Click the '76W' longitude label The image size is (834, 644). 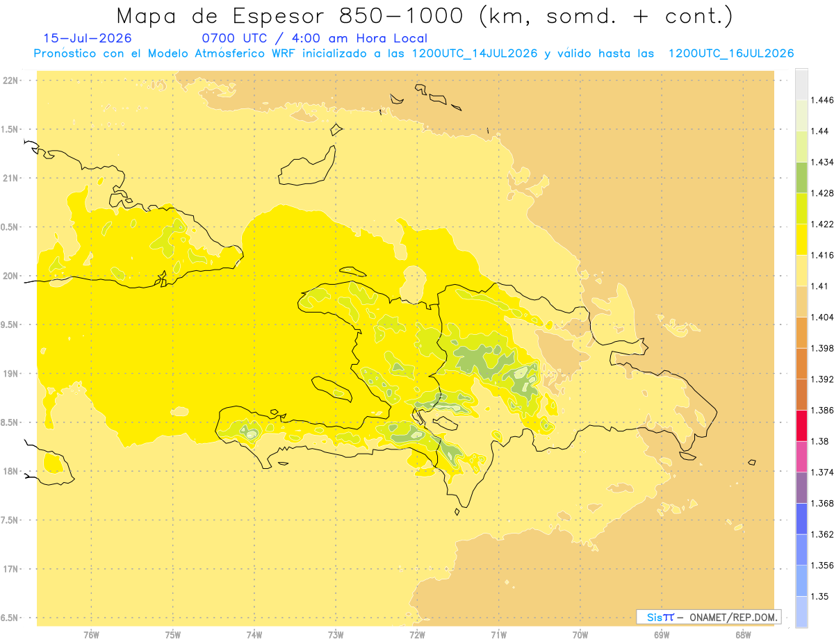(x=91, y=635)
